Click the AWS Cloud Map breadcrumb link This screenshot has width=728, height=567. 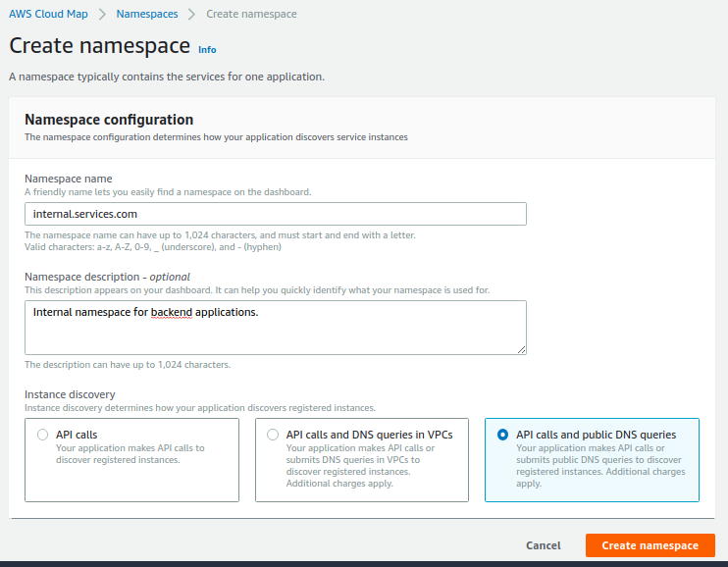pos(48,14)
